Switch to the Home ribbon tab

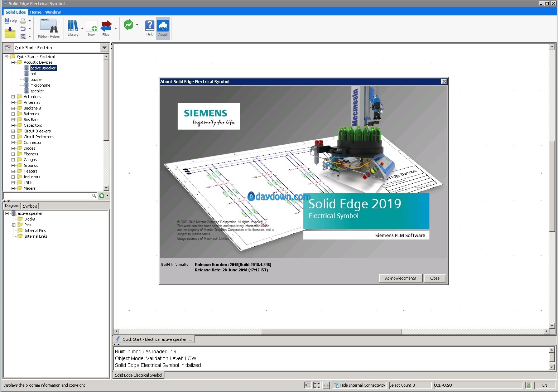[x=36, y=12]
